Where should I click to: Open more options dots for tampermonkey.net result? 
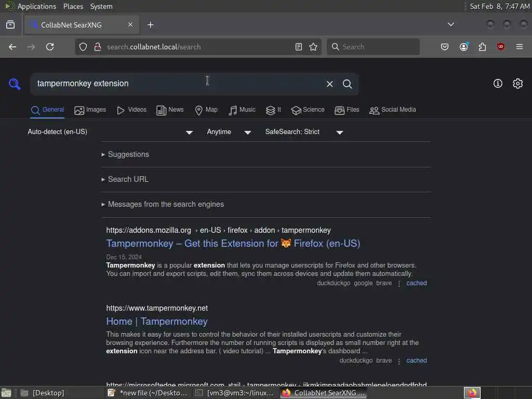pyautogui.click(x=399, y=361)
